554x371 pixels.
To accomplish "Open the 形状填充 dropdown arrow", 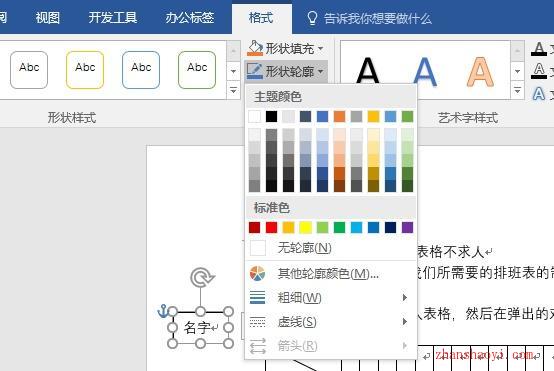I will tap(320, 48).
